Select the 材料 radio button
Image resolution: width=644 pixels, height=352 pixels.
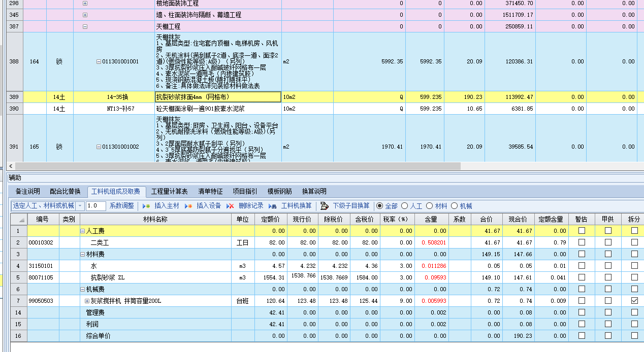click(429, 206)
